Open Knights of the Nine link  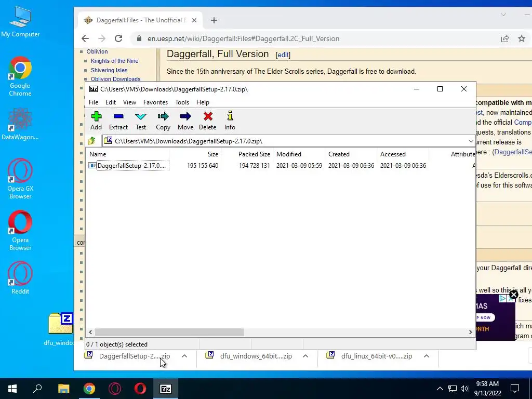114,61
